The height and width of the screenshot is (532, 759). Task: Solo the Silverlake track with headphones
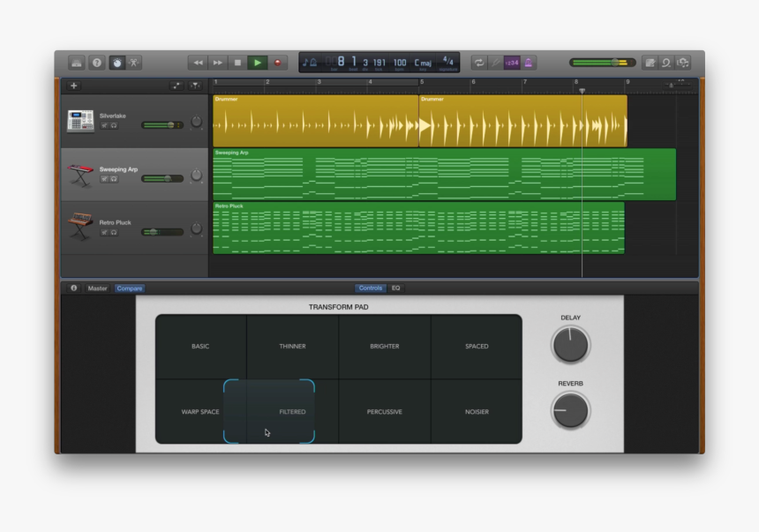pos(114,125)
